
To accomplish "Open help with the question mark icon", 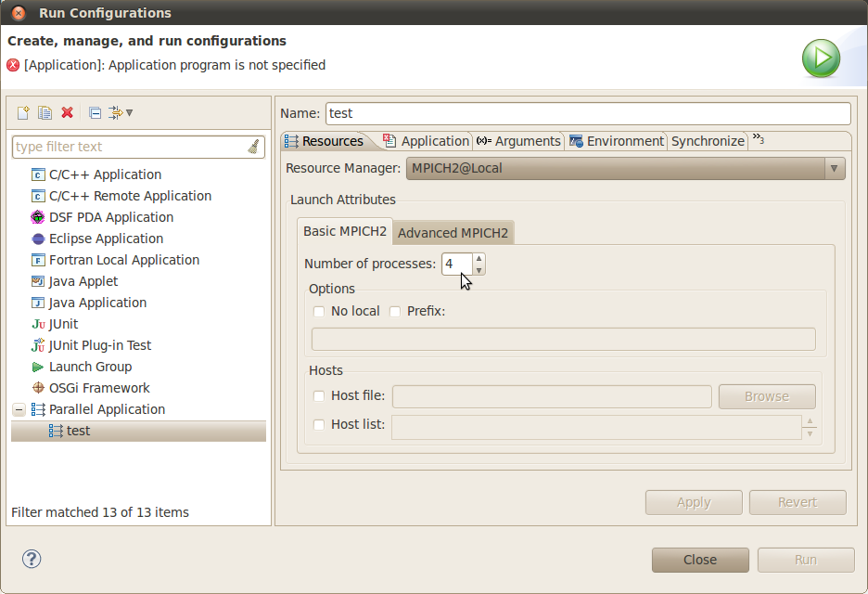I will click(32, 559).
